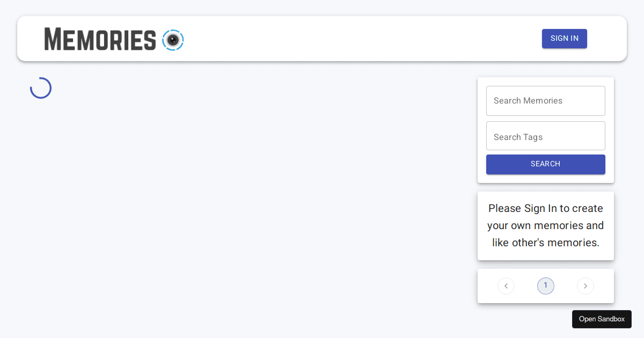Click the right chevron in pagination
The image size is (644, 338).
coord(586,286)
